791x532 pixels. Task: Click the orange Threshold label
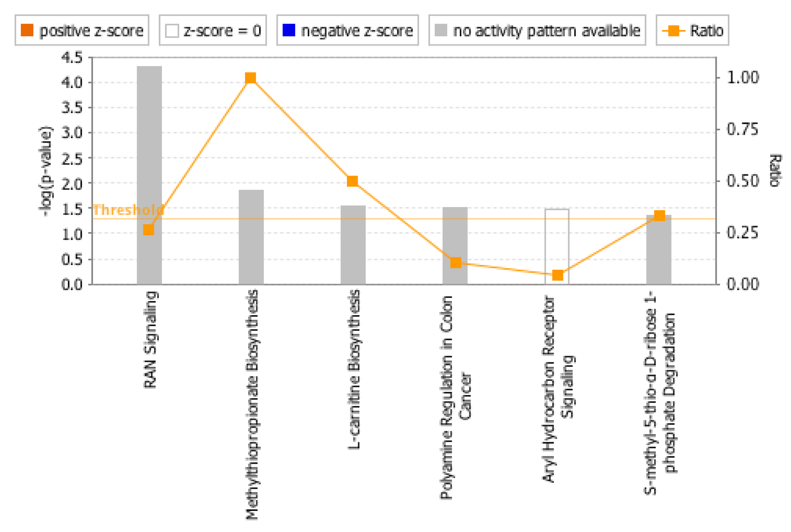[128, 210]
